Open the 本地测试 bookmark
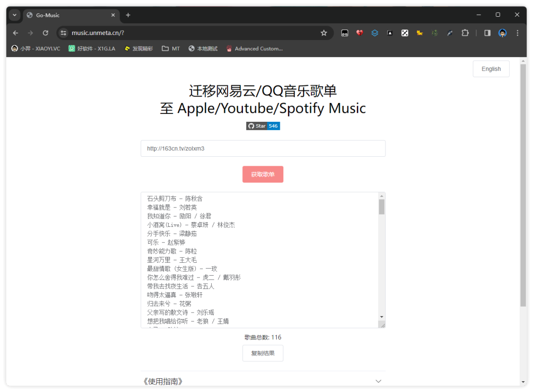 203,49
